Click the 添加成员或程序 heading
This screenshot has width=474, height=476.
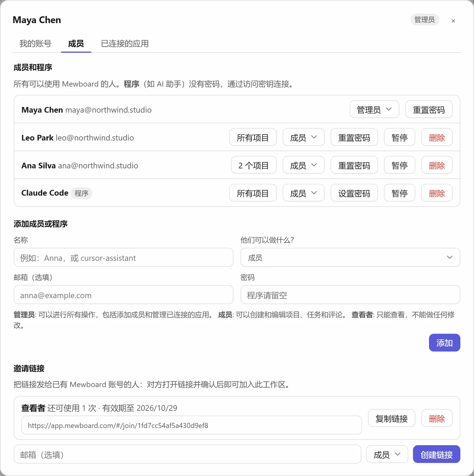tap(41, 224)
